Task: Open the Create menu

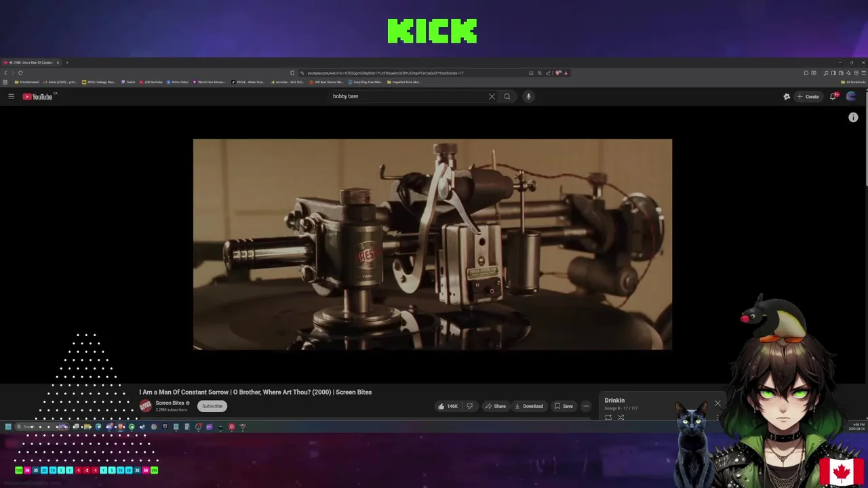Action: 808,96
